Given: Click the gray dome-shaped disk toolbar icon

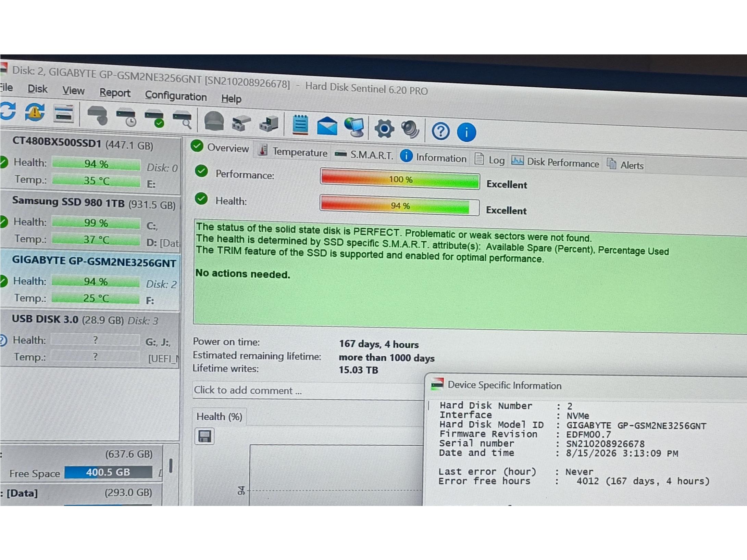Looking at the screenshot, I should [214, 121].
